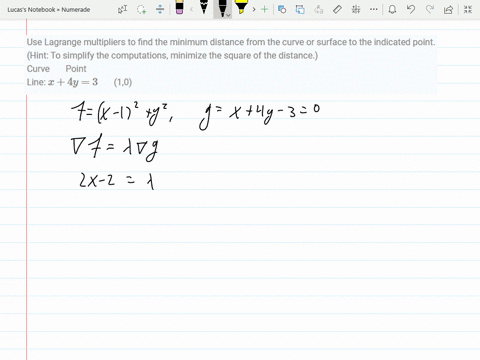Select the Lasso select tool

pyautogui.click(x=141, y=9)
